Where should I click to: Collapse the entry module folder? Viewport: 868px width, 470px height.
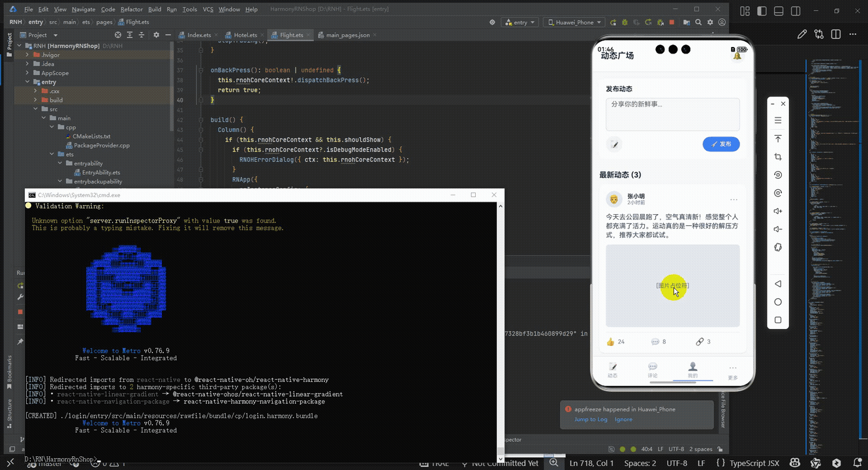(27, 82)
